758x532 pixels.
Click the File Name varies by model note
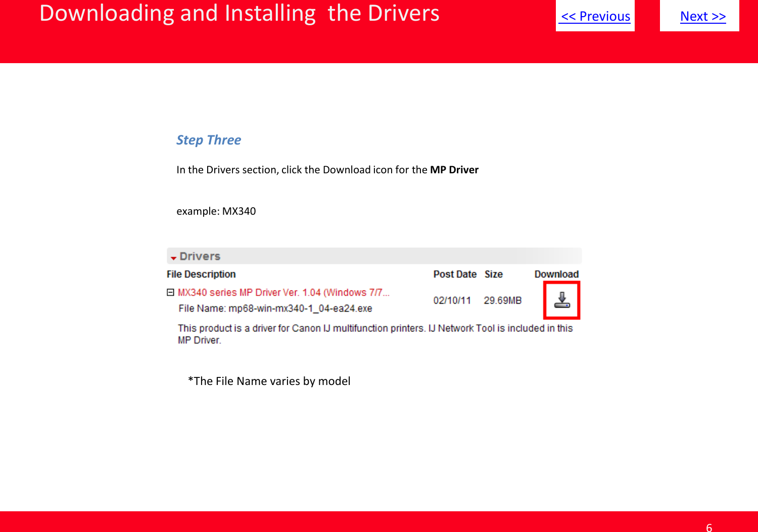click(269, 381)
